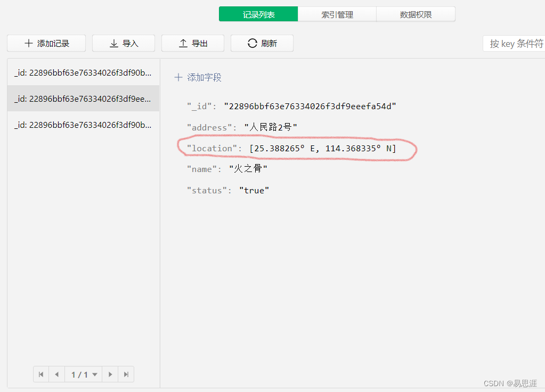
Task: Click the 导出 export button
Action: [x=193, y=43]
